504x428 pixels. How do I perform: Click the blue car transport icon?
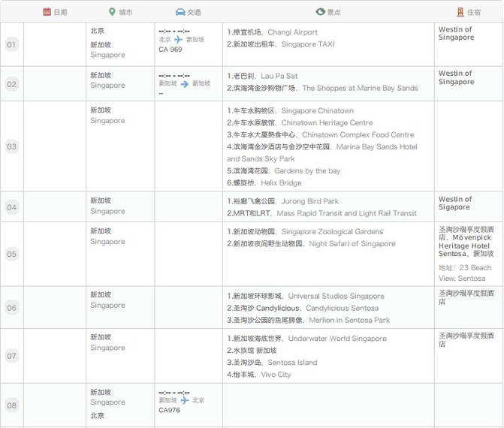[180, 12]
